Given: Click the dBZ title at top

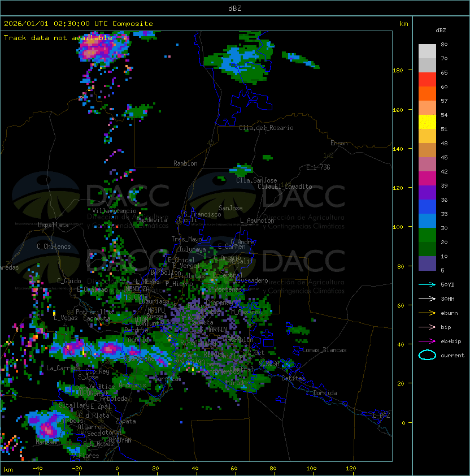Looking at the screenshot, I should [x=235, y=8].
